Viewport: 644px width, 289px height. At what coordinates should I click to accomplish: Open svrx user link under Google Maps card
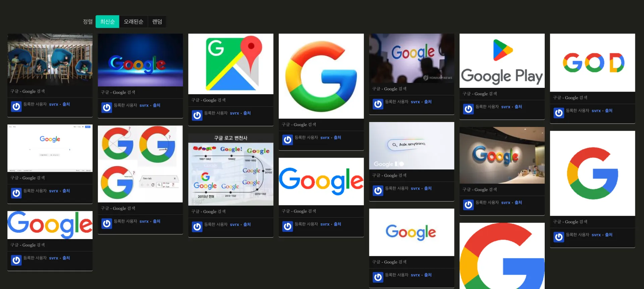pyautogui.click(x=234, y=113)
